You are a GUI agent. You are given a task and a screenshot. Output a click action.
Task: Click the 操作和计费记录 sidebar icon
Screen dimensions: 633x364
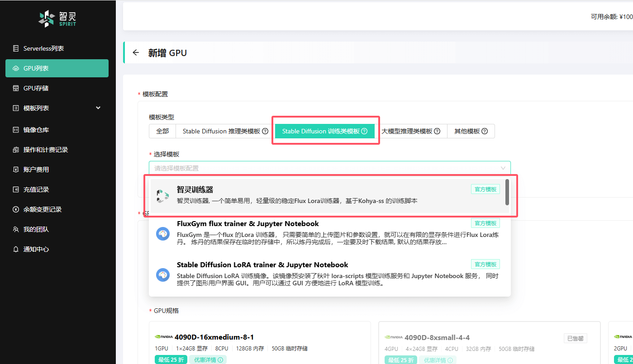point(16,150)
